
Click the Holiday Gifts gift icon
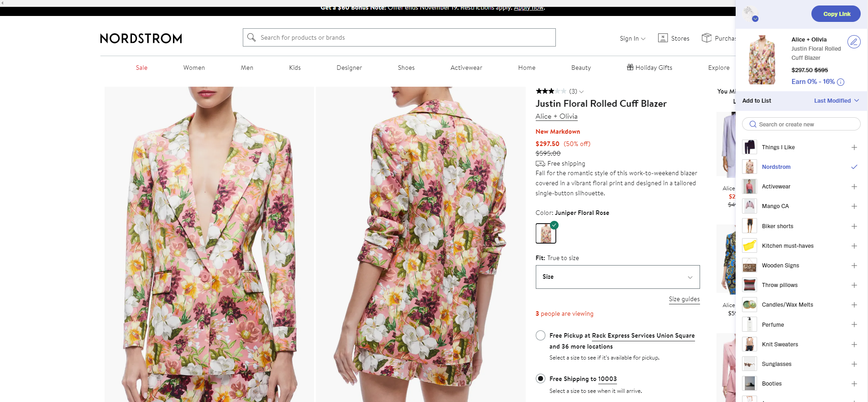[630, 68]
